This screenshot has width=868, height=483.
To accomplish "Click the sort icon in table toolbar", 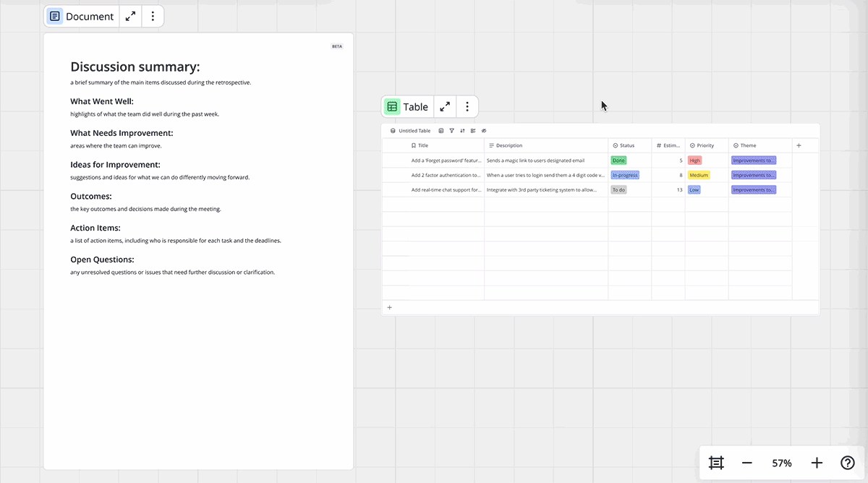I will [462, 131].
